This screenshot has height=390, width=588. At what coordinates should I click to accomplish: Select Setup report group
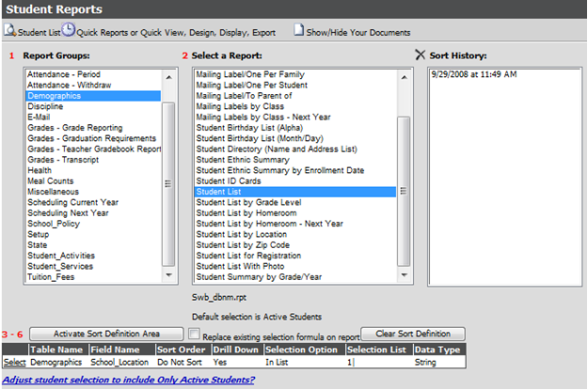(93, 235)
